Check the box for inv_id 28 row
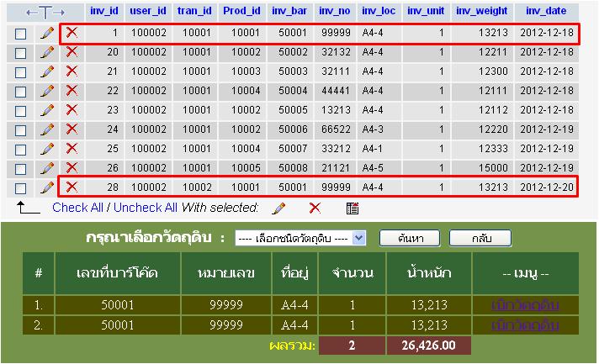The height and width of the screenshot is (364, 599). pyautogui.click(x=21, y=188)
